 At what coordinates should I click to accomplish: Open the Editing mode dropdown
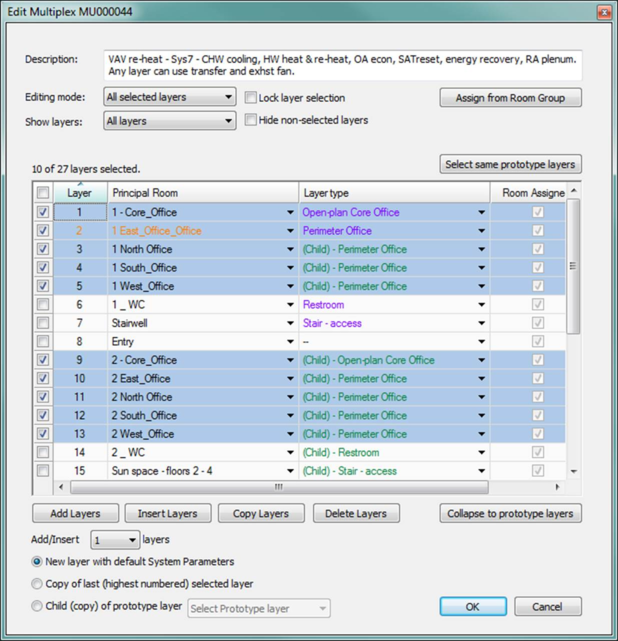[x=169, y=98]
